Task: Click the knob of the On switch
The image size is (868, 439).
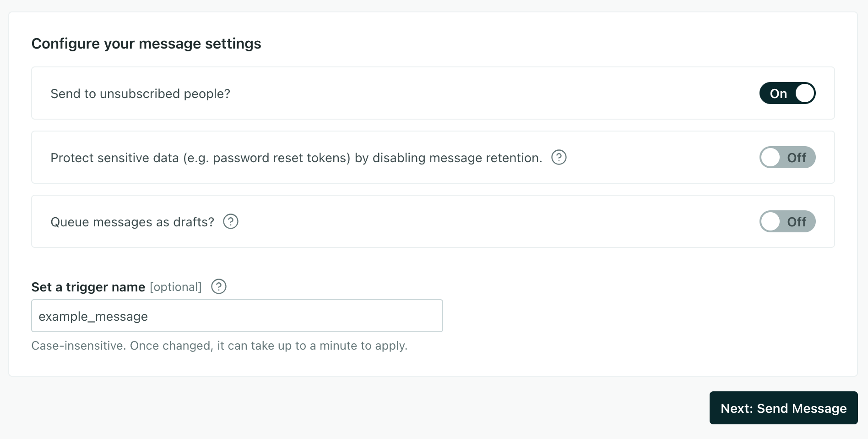Action: coord(803,93)
